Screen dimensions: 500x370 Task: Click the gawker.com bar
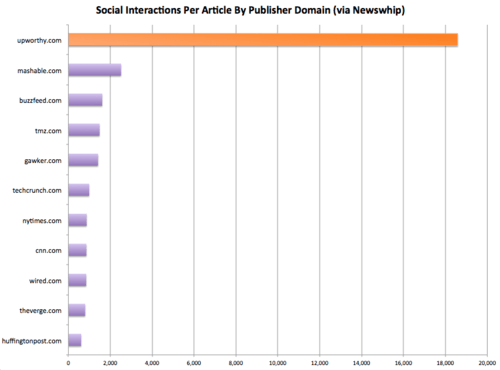click(x=83, y=160)
